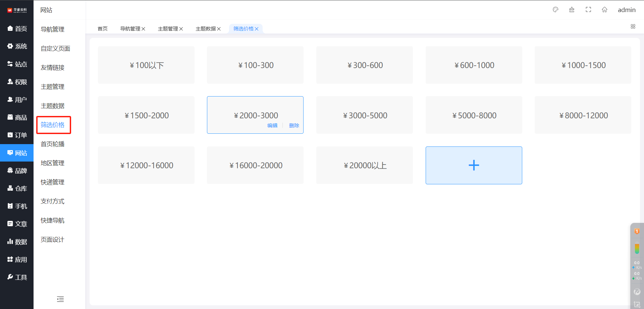The height and width of the screenshot is (309, 644).
Task: Collapse the sidebar using the fold icon
Action: click(60, 299)
